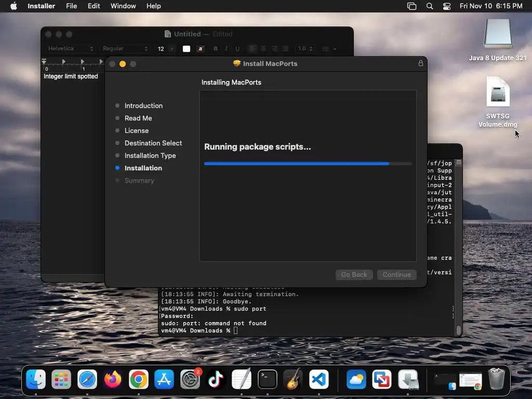Launch TikTok from the Dock
Screen dimensions: 532x399
216,379
